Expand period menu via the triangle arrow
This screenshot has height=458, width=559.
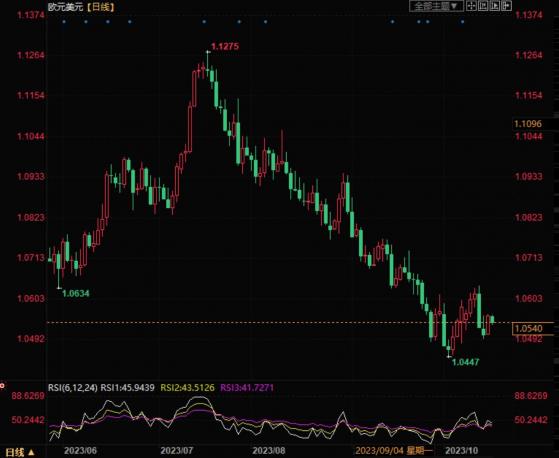(x=31, y=453)
